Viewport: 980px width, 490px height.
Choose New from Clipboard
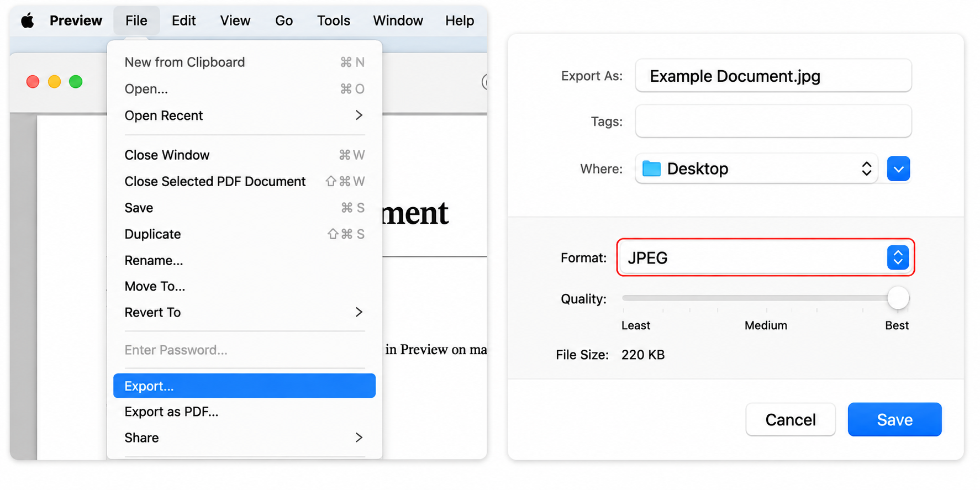[x=244, y=62]
